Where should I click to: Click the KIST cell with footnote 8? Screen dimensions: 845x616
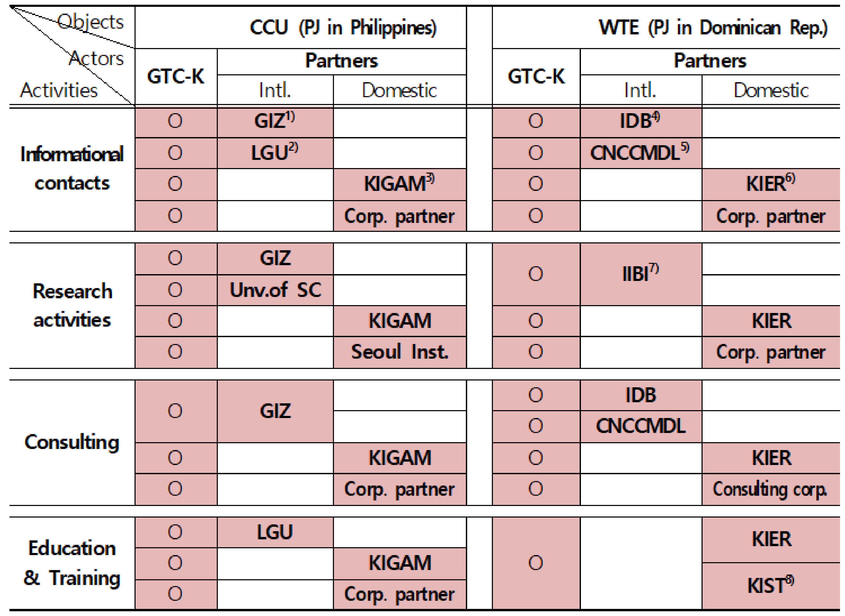(x=771, y=586)
